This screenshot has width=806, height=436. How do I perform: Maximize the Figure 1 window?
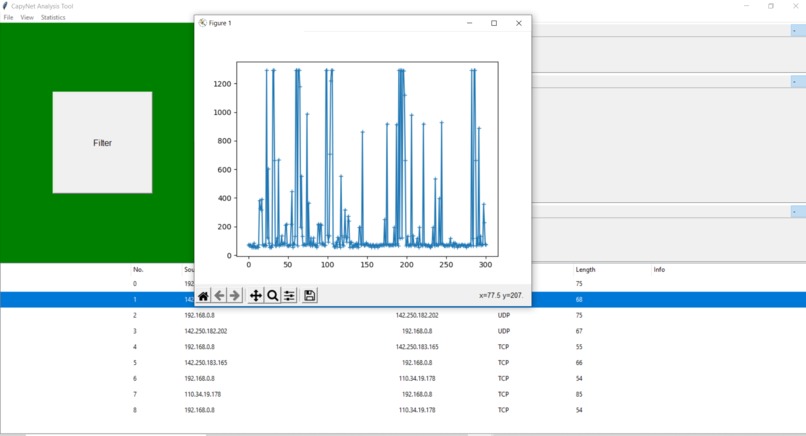click(x=494, y=23)
